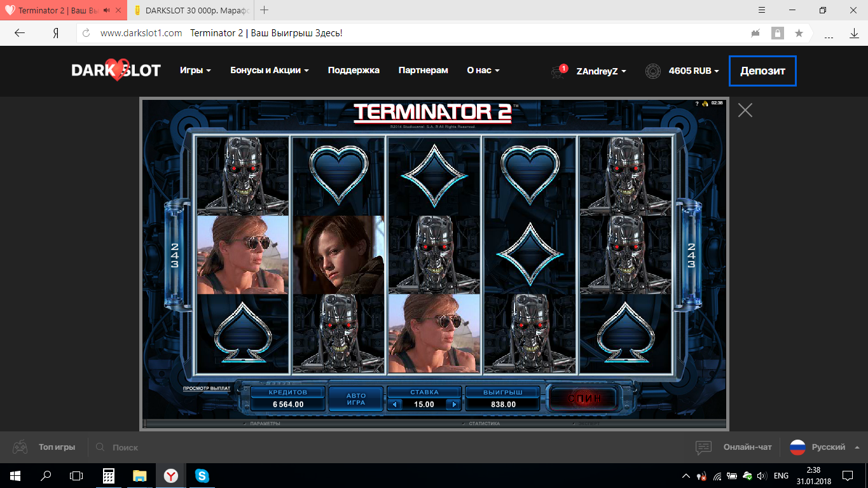Screen dimensions: 868x488
Task: Click the Кредитов value 6 564.00
Action: [288, 404]
